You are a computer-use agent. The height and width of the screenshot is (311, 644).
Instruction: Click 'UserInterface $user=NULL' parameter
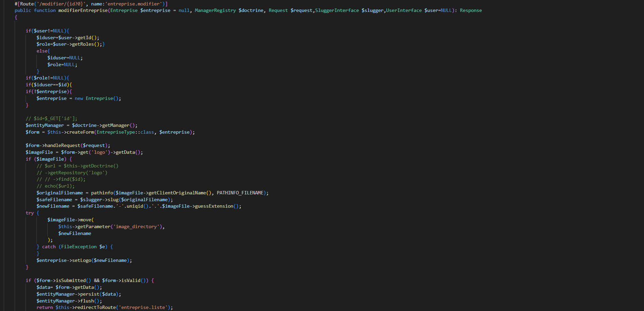[419, 11]
